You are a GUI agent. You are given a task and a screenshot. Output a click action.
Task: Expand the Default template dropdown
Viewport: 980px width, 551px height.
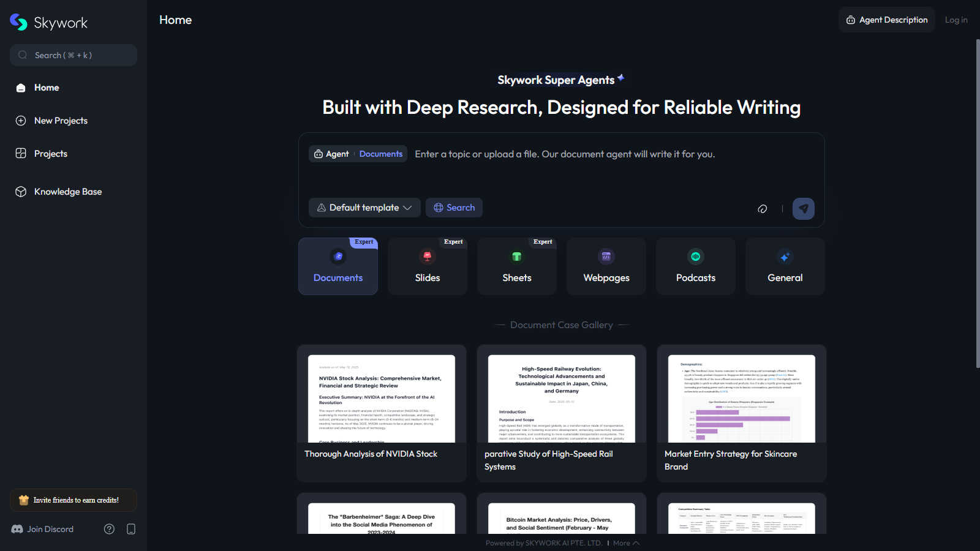coord(364,208)
